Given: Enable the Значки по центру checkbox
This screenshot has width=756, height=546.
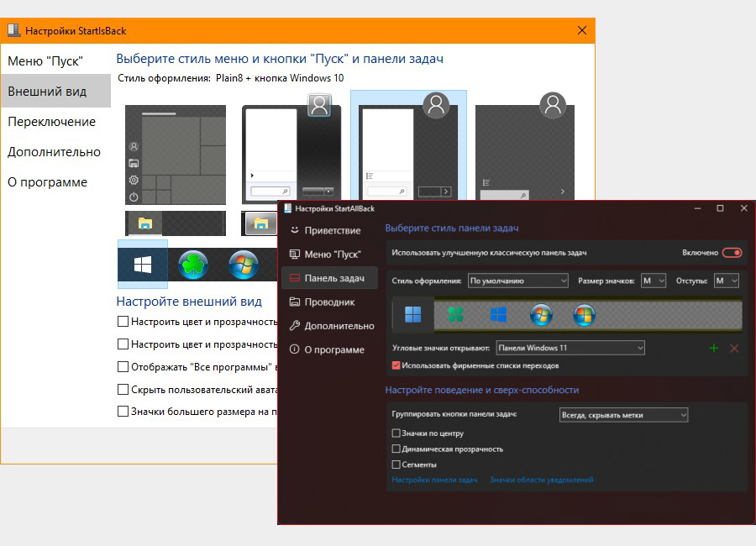Looking at the screenshot, I should (396, 433).
